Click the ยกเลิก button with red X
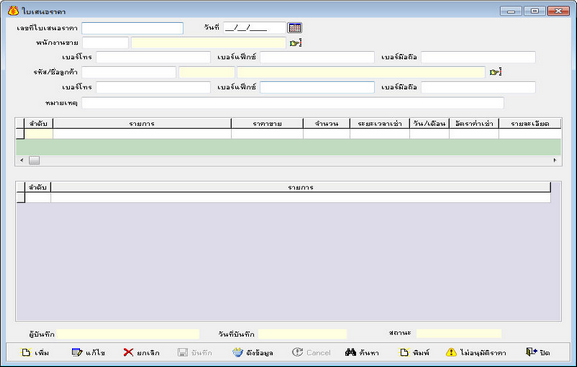 [x=141, y=352]
